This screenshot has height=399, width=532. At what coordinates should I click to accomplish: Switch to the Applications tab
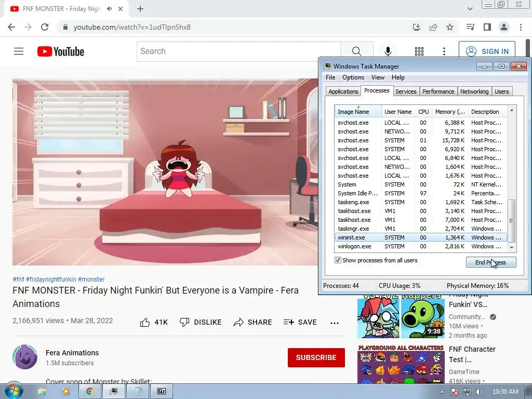click(343, 91)
